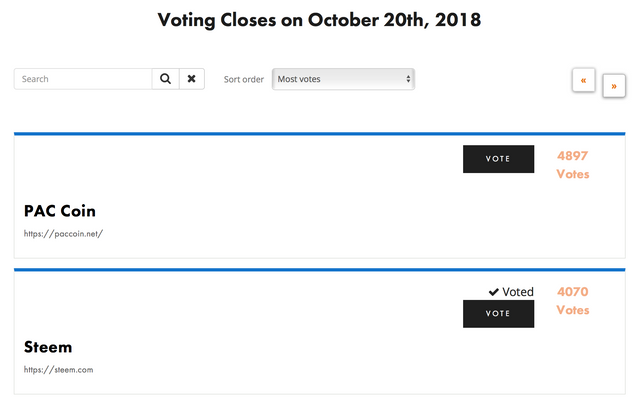Screen dimensions: 640x399
Task: Select the Steem entry title
Action: coord(48,347)
